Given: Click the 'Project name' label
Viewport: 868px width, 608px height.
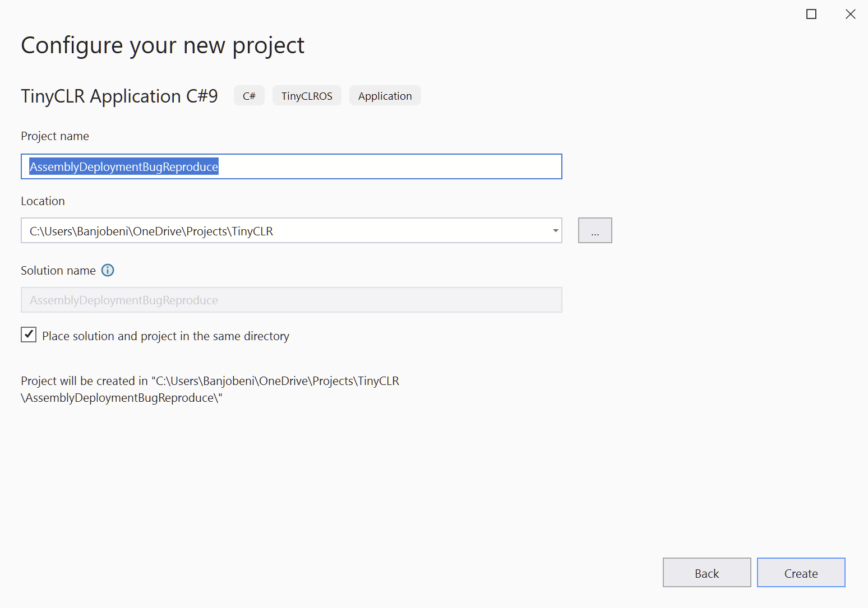Looking at the screenshot, I should click(55, 136).
